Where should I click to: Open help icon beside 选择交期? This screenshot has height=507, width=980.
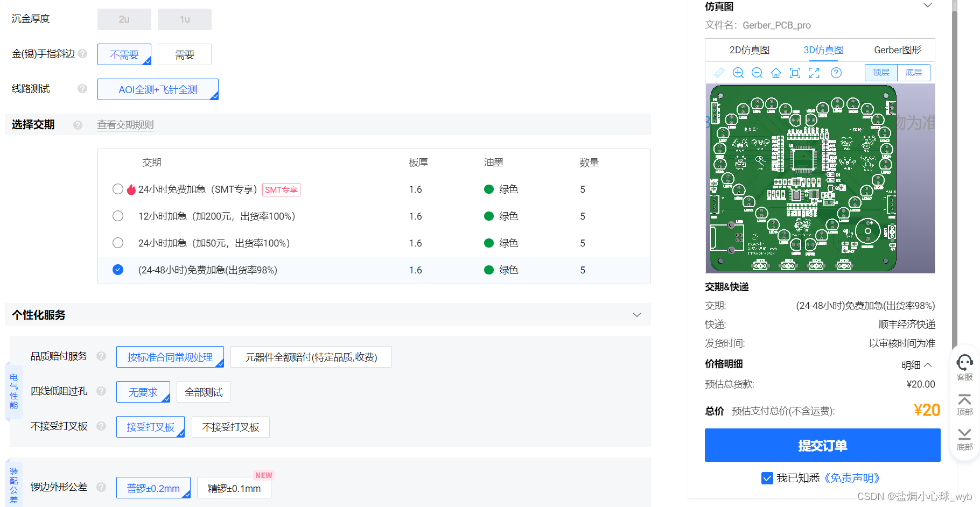pyautogui.click(x=78, y=125)
